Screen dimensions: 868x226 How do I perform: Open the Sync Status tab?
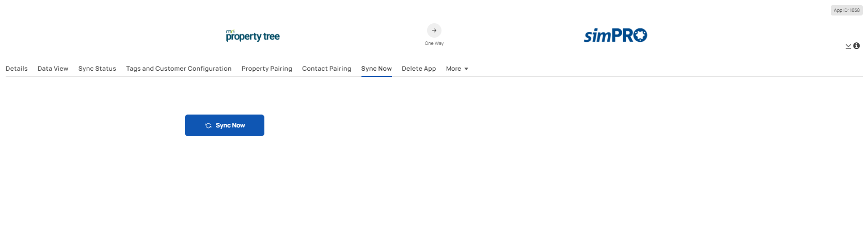97,69
